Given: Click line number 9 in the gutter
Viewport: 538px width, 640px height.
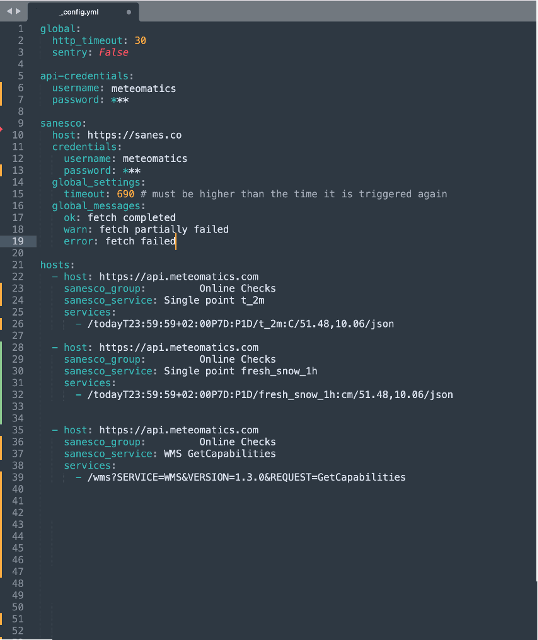Looking at the screenshot, I should pos(21,123).
